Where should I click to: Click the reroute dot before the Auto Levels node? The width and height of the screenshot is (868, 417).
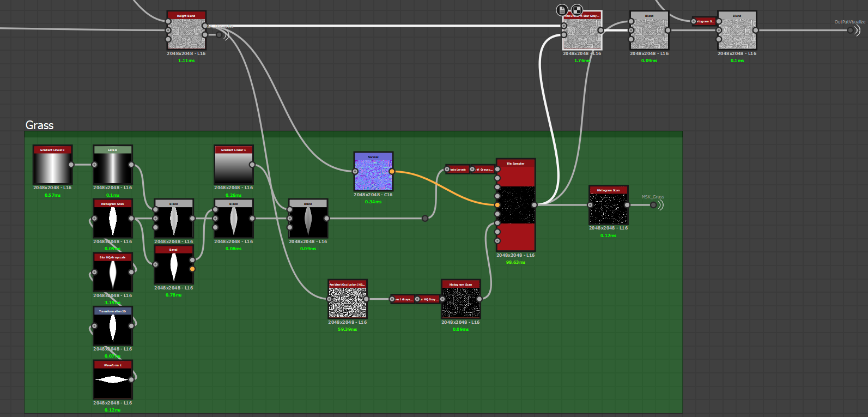tap(425, 219)
